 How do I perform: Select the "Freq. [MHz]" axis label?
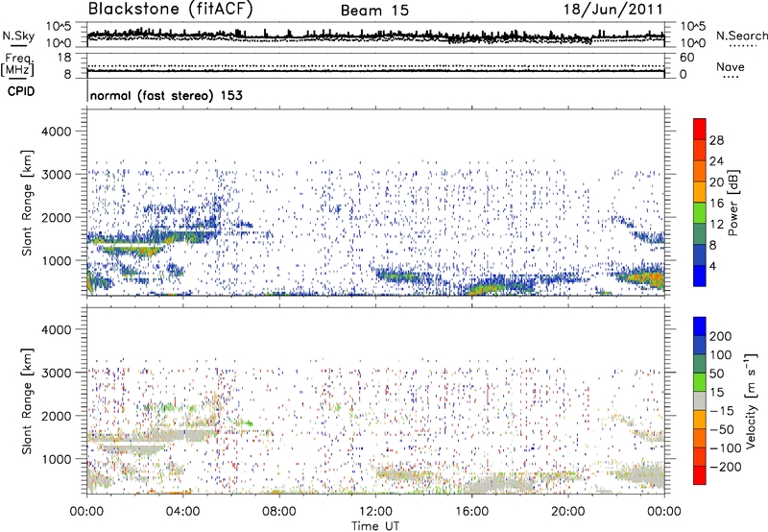17,65
